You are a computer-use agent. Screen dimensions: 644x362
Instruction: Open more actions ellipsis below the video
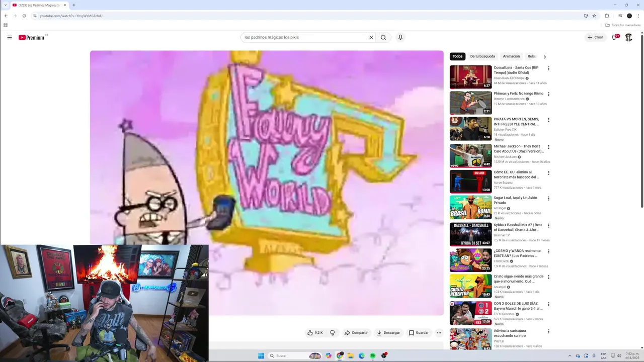439,333
